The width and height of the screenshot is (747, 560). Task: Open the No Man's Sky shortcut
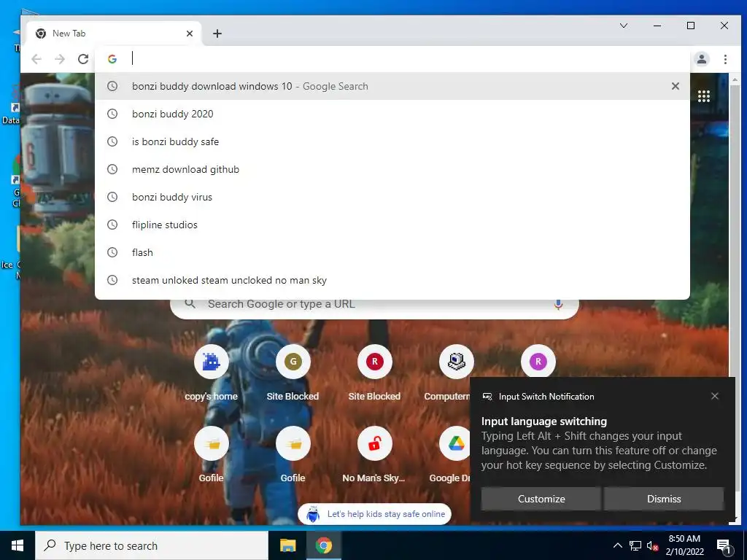pos(374,455)
